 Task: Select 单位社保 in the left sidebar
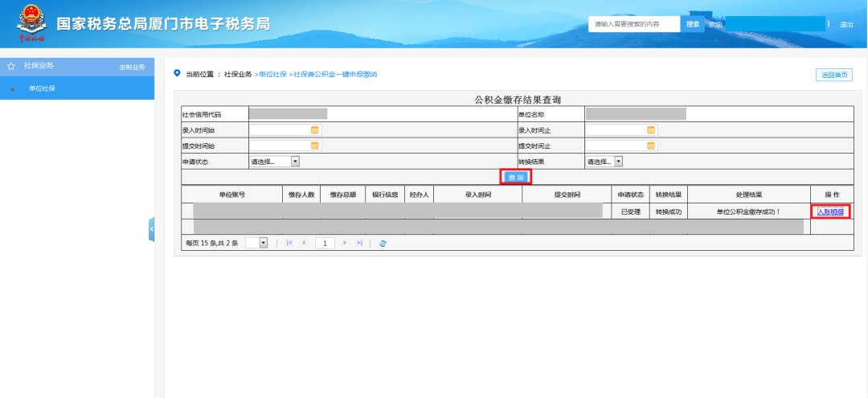pyautogui.click(x=42, y=88)
